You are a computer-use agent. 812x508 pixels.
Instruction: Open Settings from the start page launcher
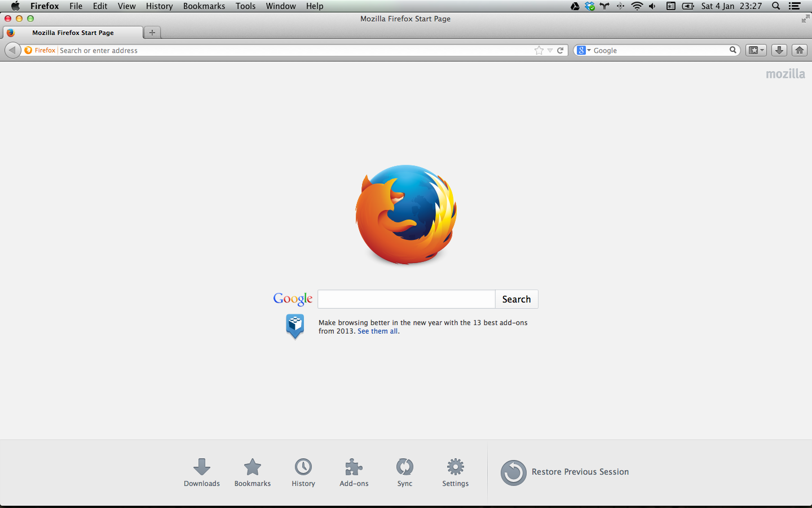pyautogui.click(x=456, y=472)
